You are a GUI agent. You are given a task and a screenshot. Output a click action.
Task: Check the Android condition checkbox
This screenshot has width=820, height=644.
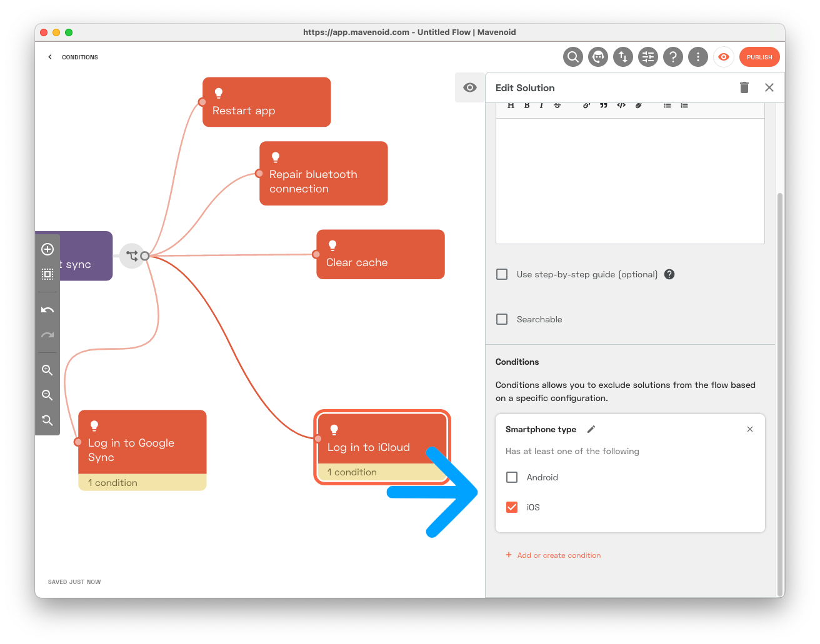point(512,477)
